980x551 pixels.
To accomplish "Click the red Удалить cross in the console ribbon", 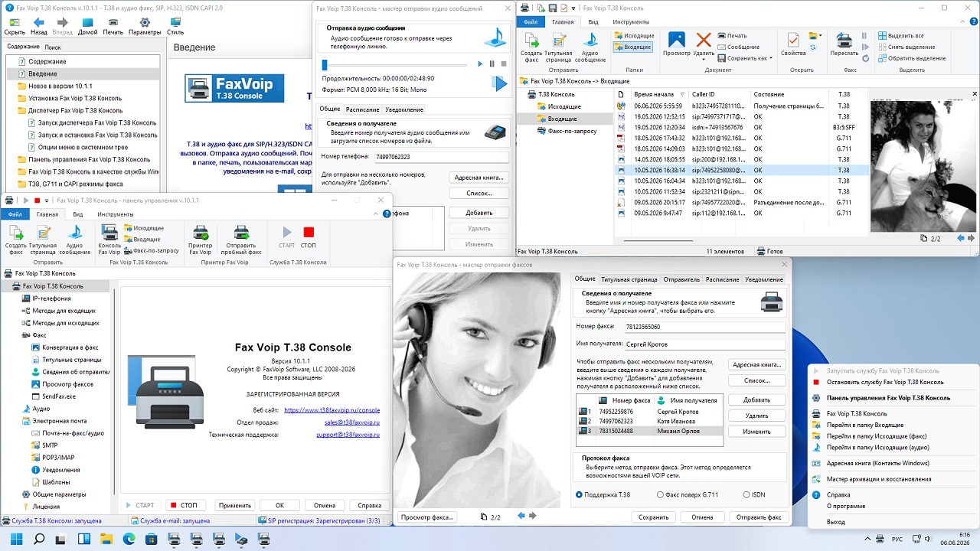I will pos(704,40).
